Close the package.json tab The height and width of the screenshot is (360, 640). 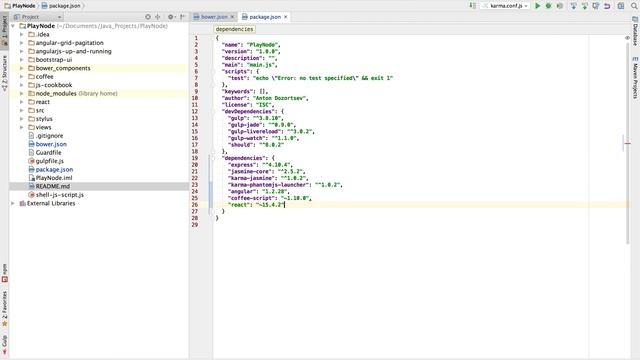[286, 17]
